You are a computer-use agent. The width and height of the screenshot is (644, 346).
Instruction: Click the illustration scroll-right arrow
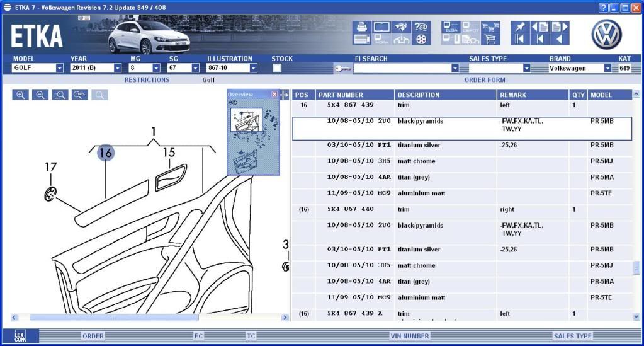(x=285, y=317)
